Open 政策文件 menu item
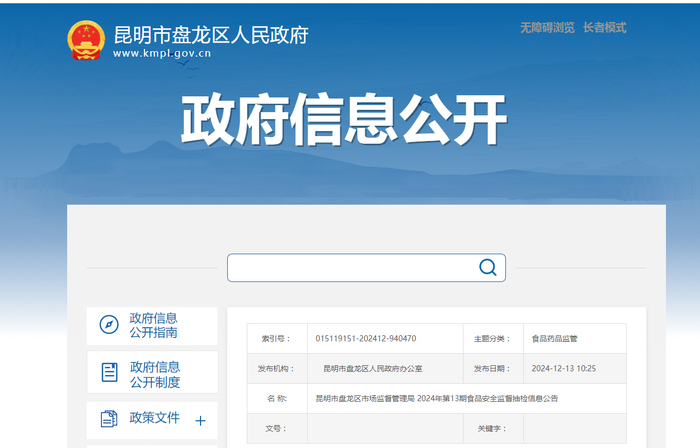The height and width of the screenshot is (448, 700). (x=152, y=420)
